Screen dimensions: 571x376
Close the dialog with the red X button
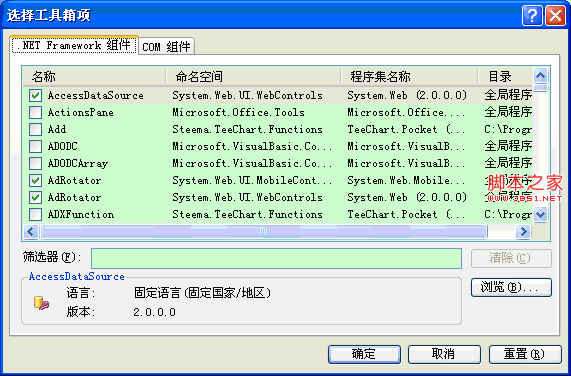[555, 16]
